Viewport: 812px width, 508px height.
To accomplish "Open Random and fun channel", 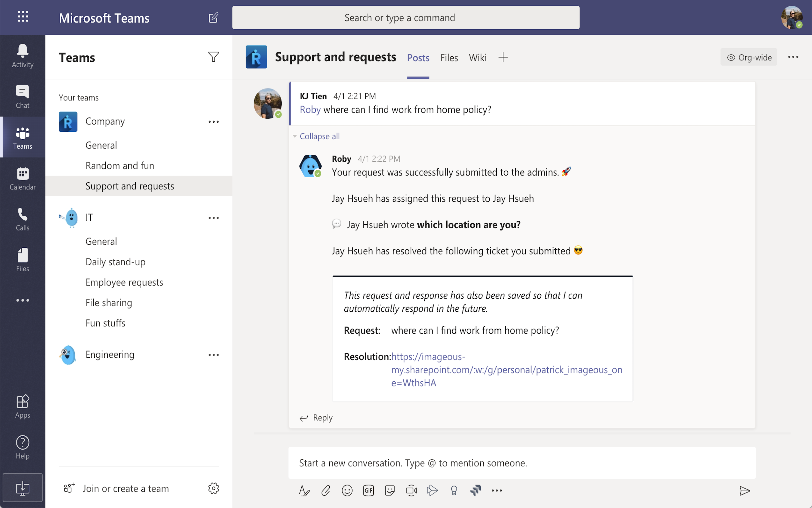I will tap(138, 166).
